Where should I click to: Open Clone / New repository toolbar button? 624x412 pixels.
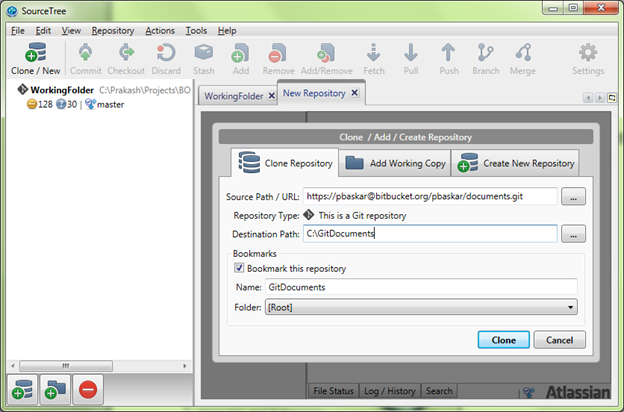click(x=36, y=59)
